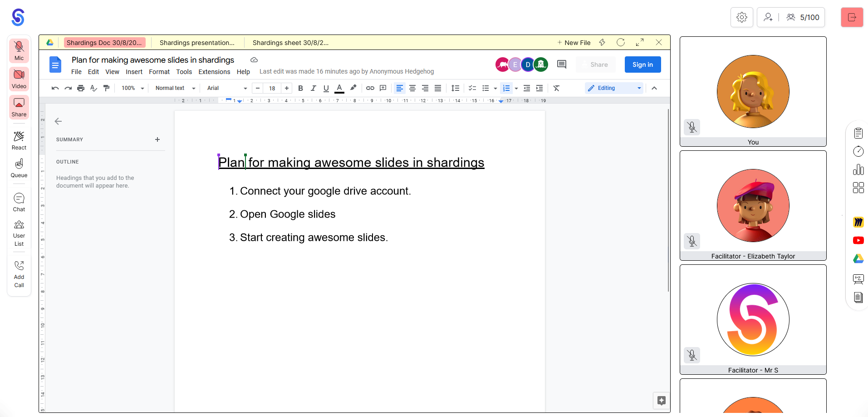Open line spacing options
868x417 pixels.
click(x=455, y=88)
